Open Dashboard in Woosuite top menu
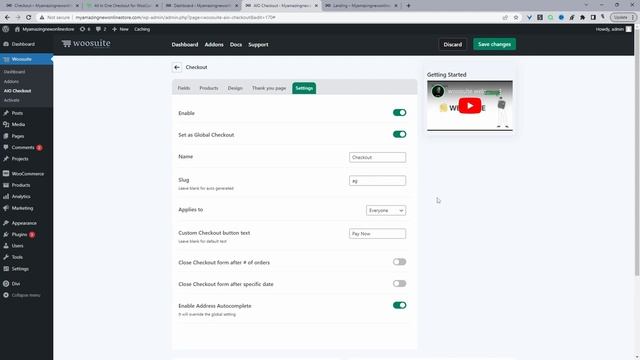 [185, 44]
